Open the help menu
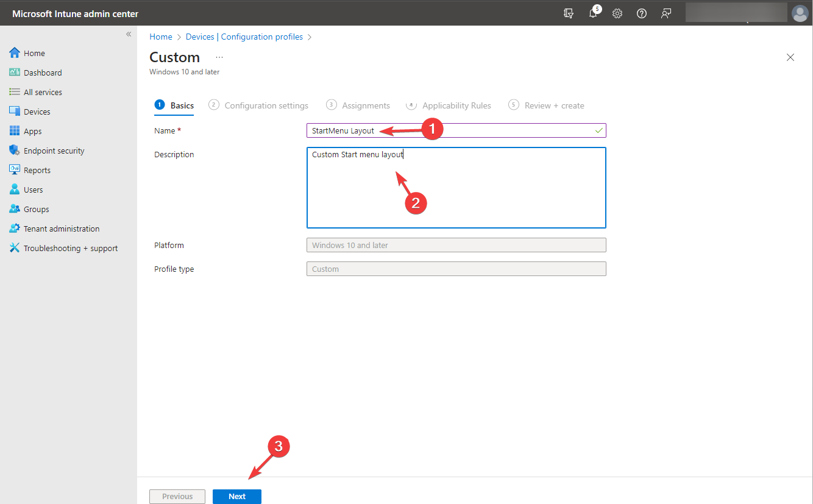This screenshot has width=813, height=504. pyautogui.click(x=641, y=13)
